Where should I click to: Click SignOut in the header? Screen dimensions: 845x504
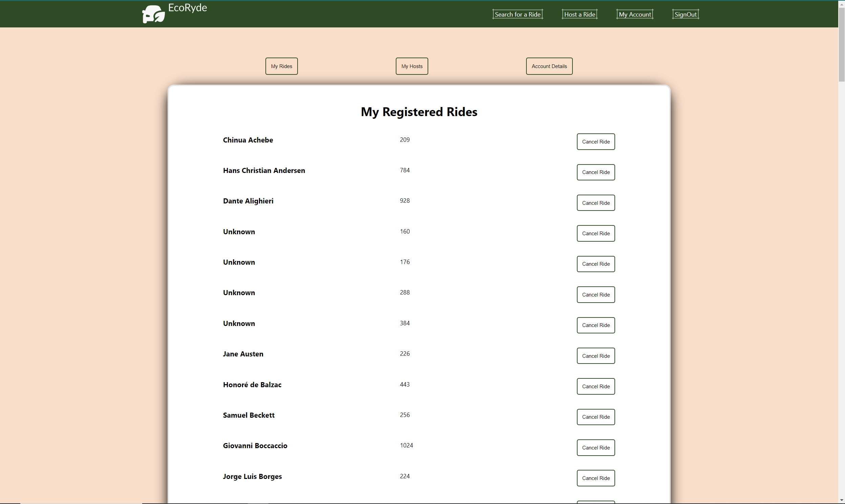(x=685, y=14)
